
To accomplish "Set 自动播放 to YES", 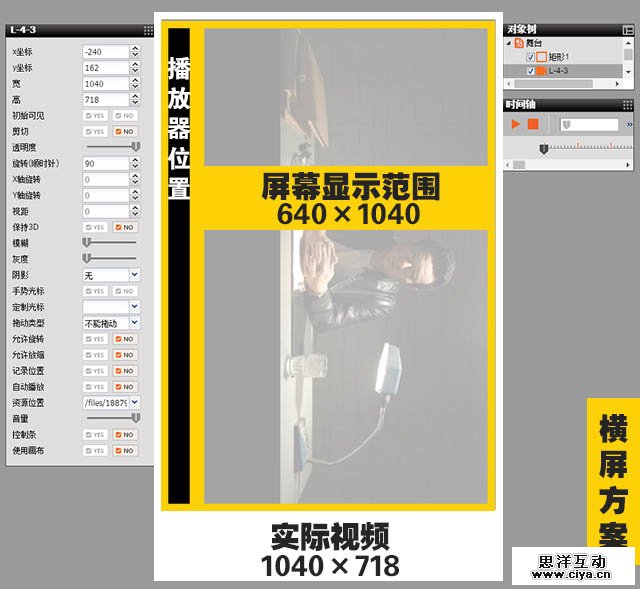I will pos(95,387).
